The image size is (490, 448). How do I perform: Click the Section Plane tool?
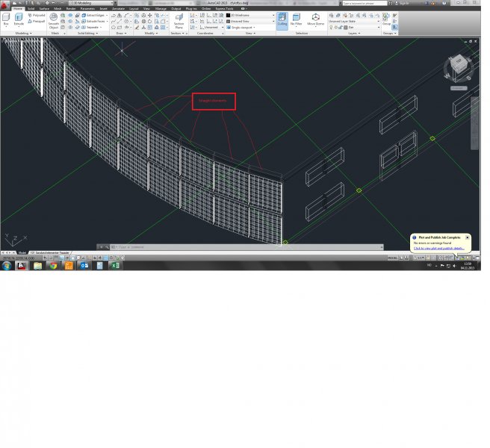coord(179,21)
